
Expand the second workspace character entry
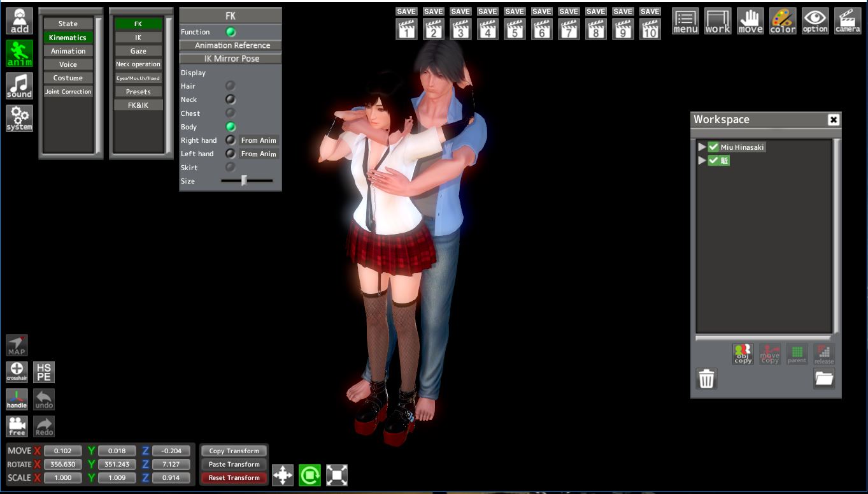[x=702, y=161]
